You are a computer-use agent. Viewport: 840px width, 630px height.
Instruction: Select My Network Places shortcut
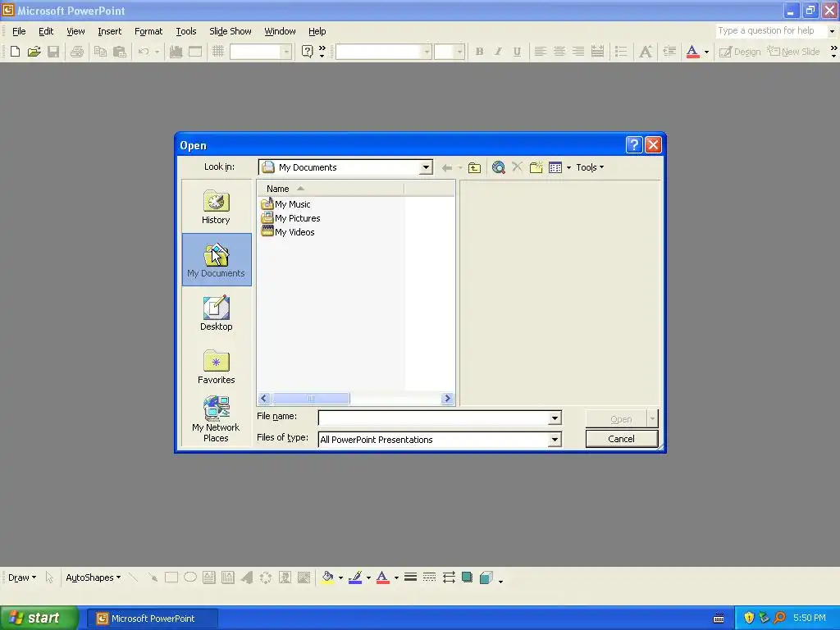tap(217, 419)
